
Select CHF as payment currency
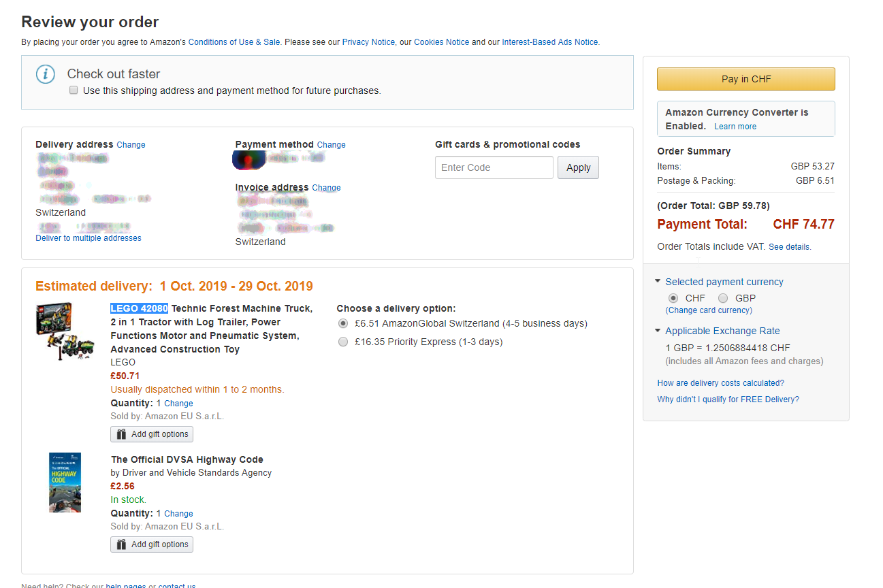[x=673, y=298]
